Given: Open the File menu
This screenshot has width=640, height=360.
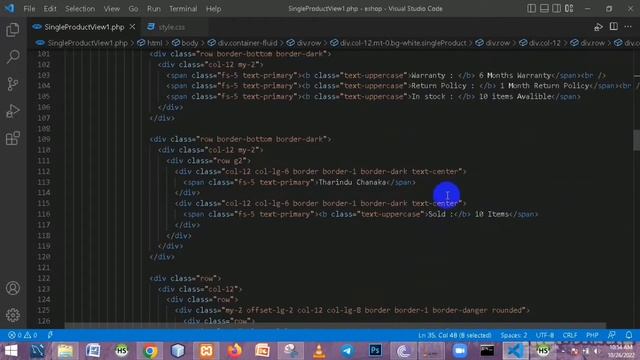Looking at the screenshot, I should pyautogui.click(x=29, y=9).
